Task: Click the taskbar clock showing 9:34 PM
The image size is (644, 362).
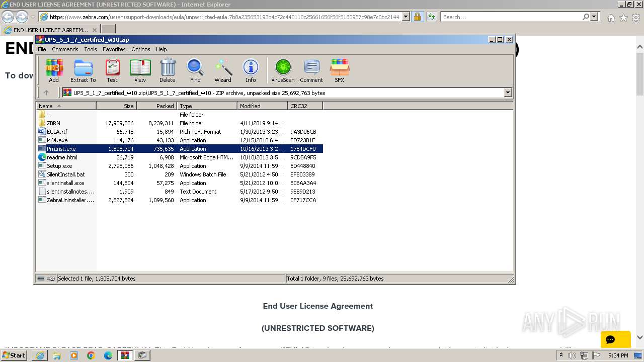Action: [x=618, y=355]
